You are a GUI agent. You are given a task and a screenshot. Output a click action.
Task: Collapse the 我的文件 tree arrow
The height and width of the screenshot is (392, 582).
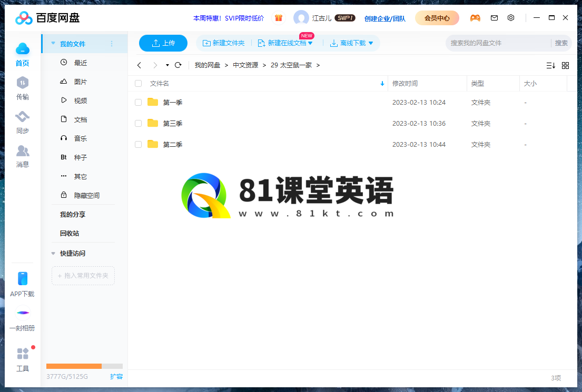point(53,43)
